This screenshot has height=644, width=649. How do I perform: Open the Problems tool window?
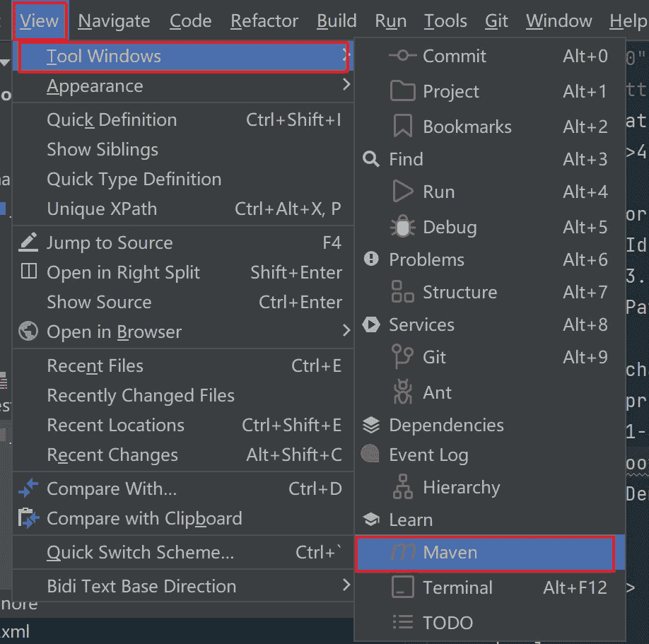click(x=426, y=259)
